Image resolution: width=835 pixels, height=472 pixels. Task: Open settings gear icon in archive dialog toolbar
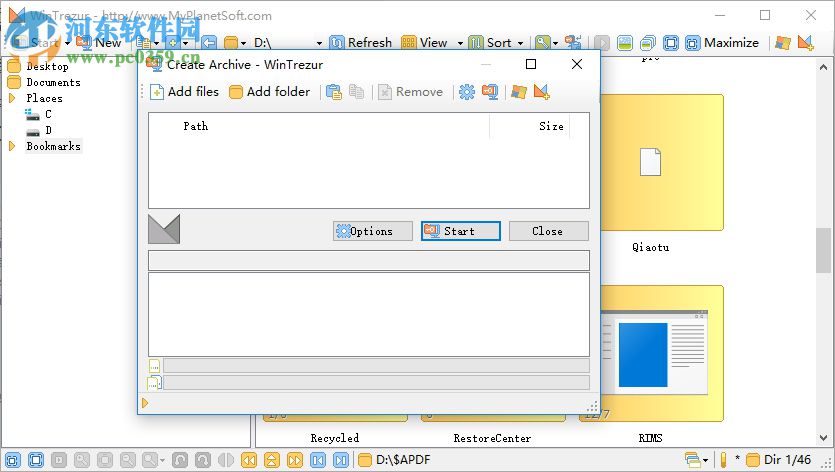click(x=467, y=92)
